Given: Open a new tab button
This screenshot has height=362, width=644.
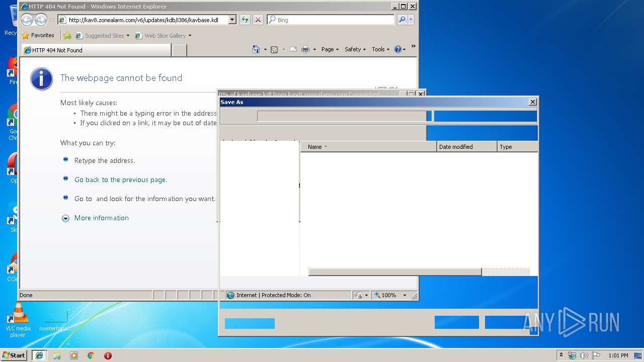Looking at the screenshot, I should tap(180, 50).
